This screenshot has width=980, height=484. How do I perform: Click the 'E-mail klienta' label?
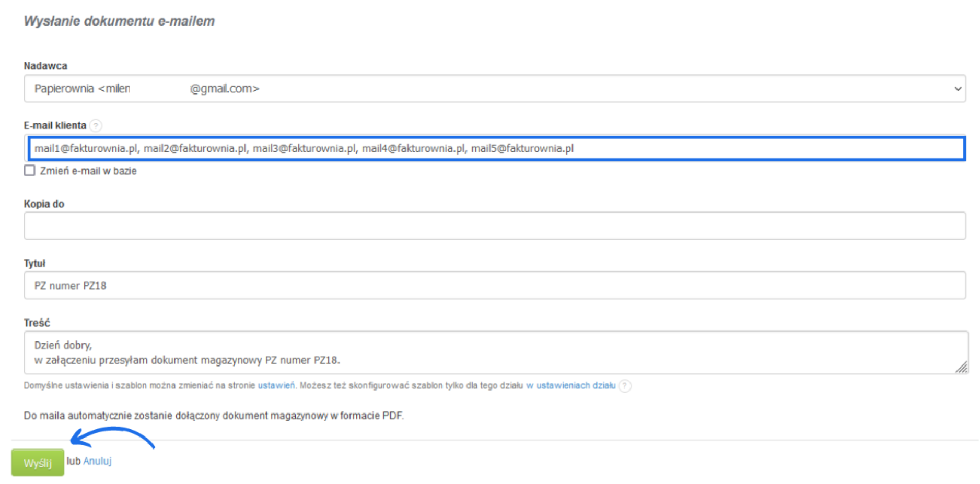click(55, 125)
